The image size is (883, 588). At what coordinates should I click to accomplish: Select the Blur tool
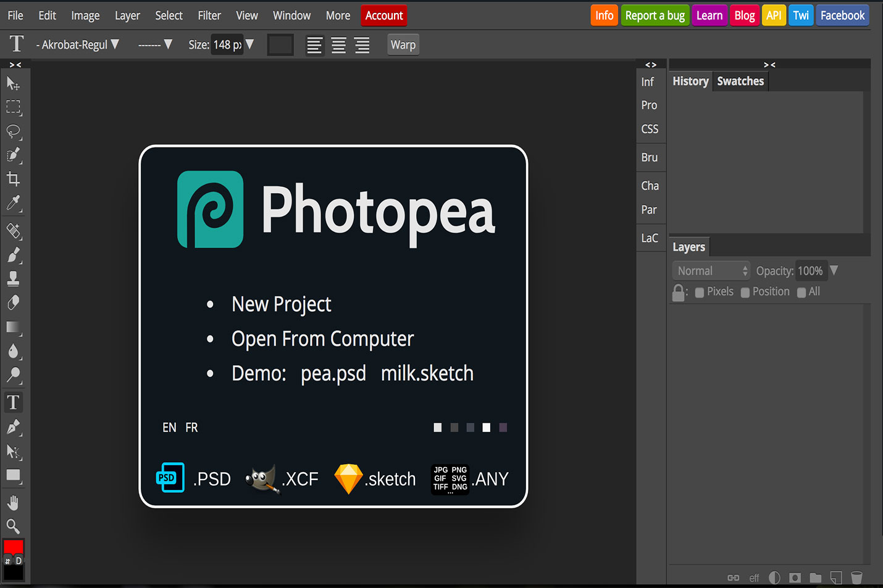(13, 351)
